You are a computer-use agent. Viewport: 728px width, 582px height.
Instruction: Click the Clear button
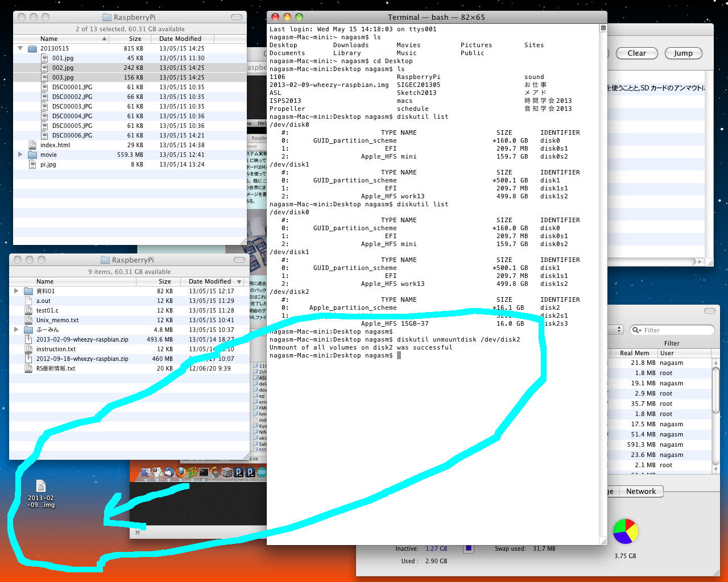636,53
